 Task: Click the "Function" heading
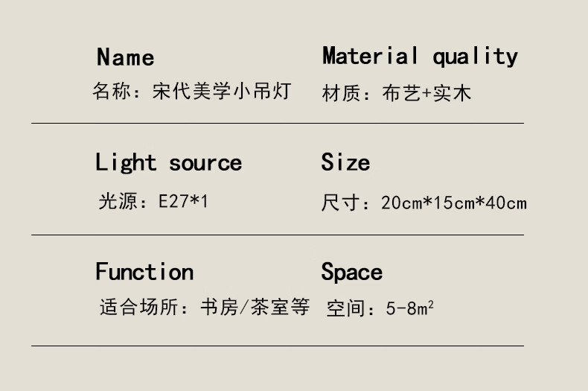(144, 272)
